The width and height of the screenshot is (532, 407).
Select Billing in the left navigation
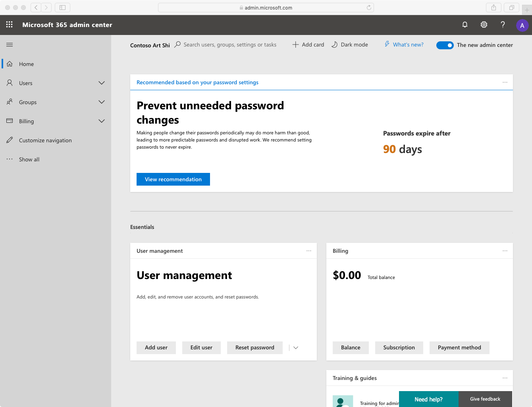pyautogui.click(x=56, y=121)
